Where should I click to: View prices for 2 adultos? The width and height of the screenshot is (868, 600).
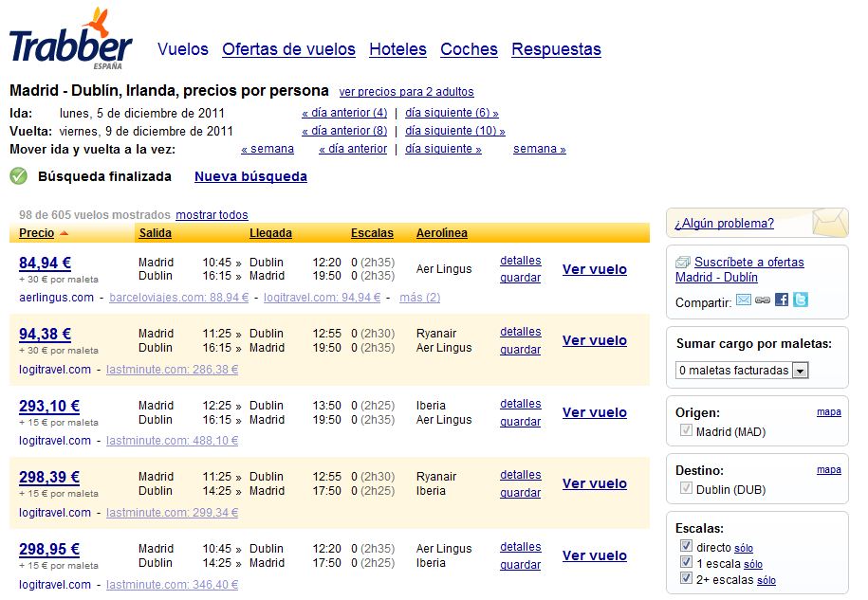coord(406,92)
